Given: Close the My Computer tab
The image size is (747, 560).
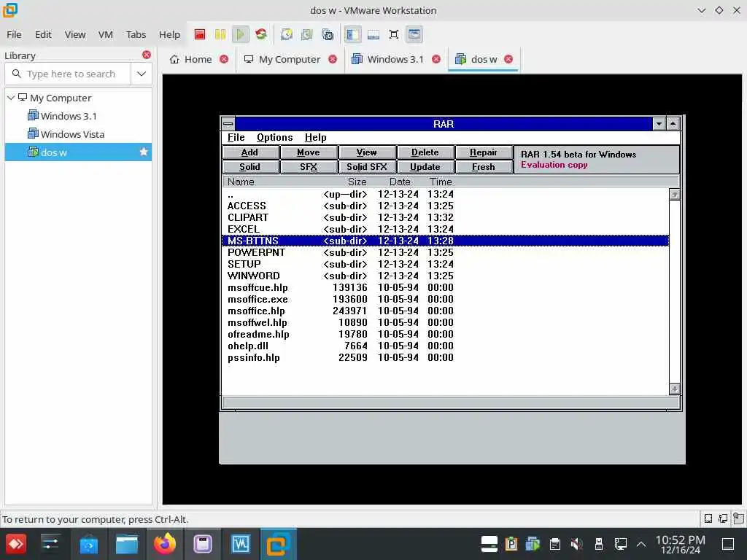Looking at the screenshot, I should pos(333,59).
